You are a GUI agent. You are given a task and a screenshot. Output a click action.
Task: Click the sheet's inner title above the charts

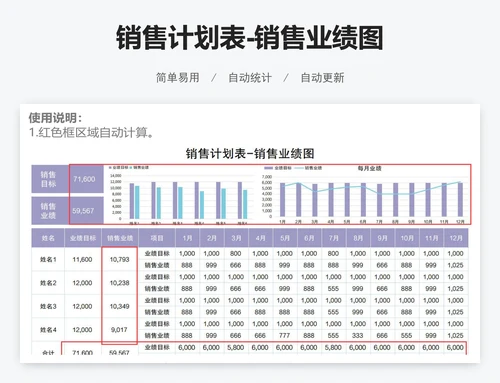click(250, 154)
